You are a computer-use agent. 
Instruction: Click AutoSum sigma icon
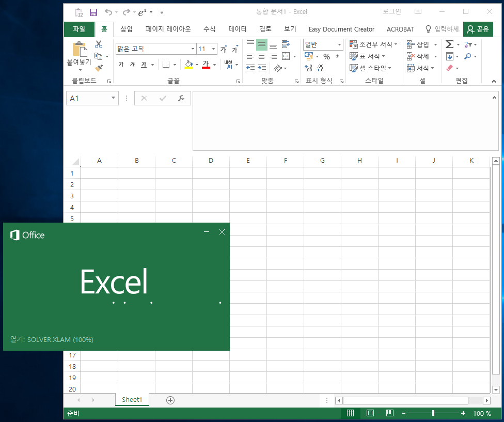coord(450,44)
